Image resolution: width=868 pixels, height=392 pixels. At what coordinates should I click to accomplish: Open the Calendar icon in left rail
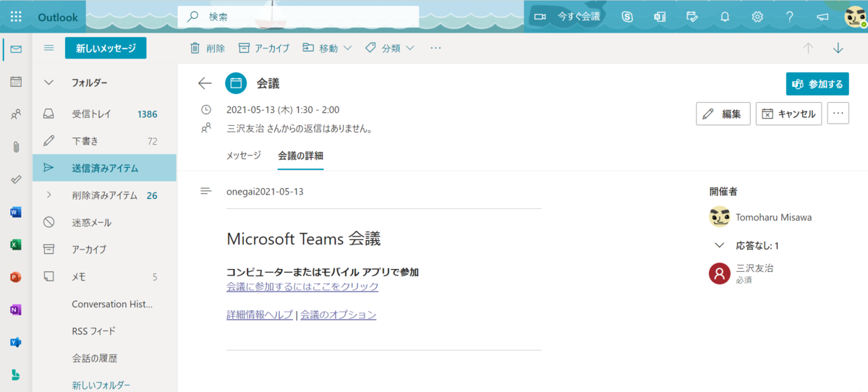coord(16,82)
